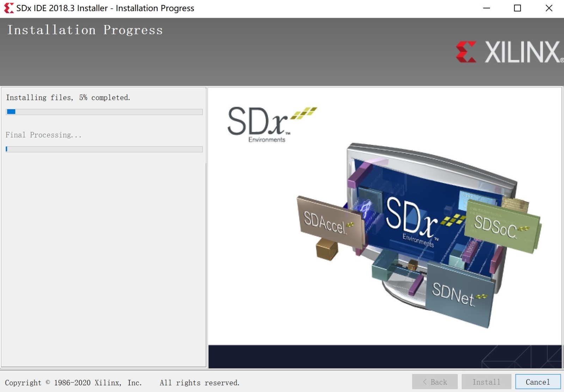Click the Xilinx logo in header

[x=509, y=52]
